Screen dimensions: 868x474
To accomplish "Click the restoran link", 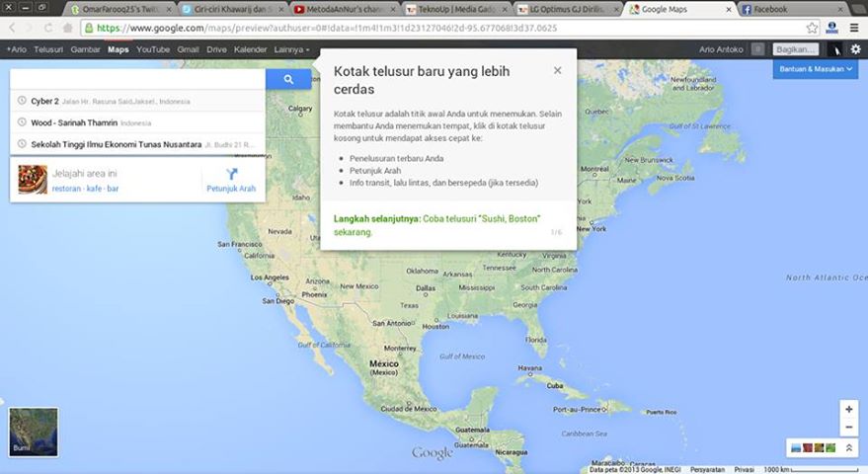I will pos(66,189).
